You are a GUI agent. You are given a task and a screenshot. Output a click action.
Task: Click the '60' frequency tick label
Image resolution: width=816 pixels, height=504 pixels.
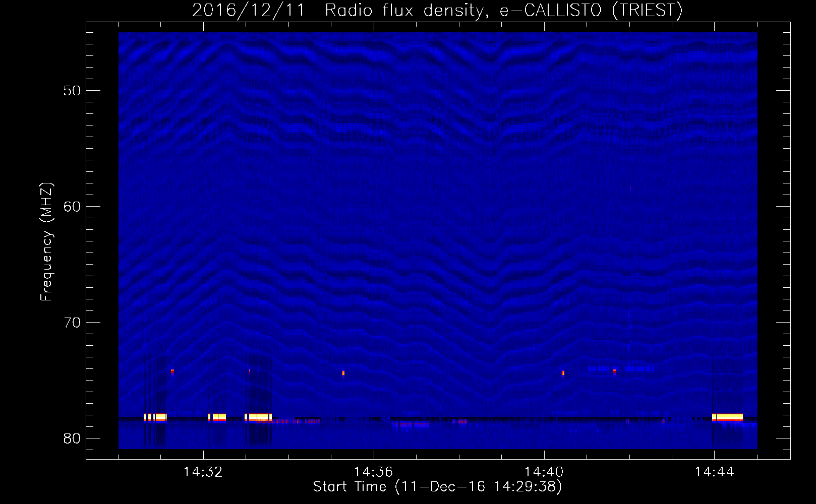coord(73,206)
